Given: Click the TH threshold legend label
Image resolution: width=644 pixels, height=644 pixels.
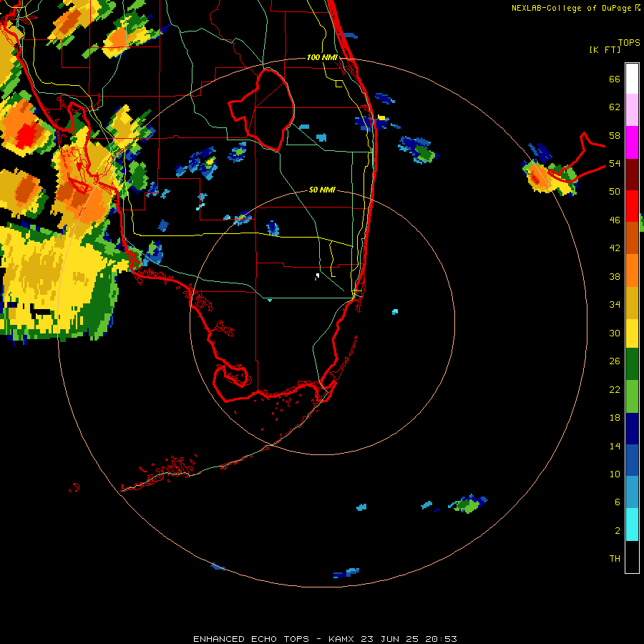Looking at the screenshot, I should [x=615, y=559].
